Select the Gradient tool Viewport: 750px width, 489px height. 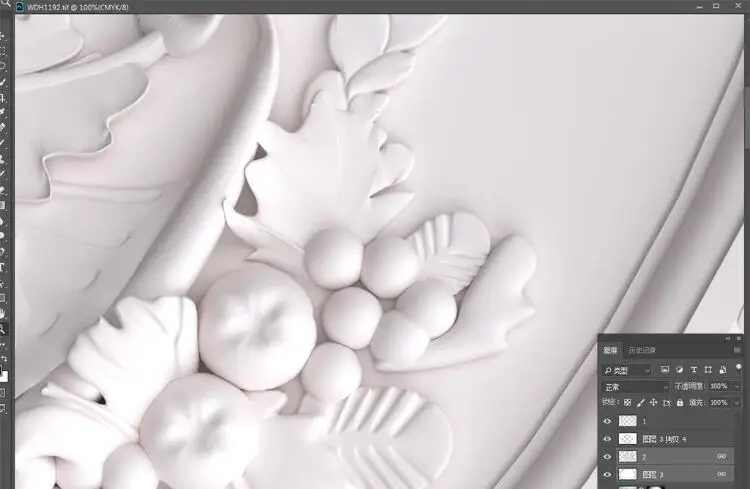tap(2, 205)
